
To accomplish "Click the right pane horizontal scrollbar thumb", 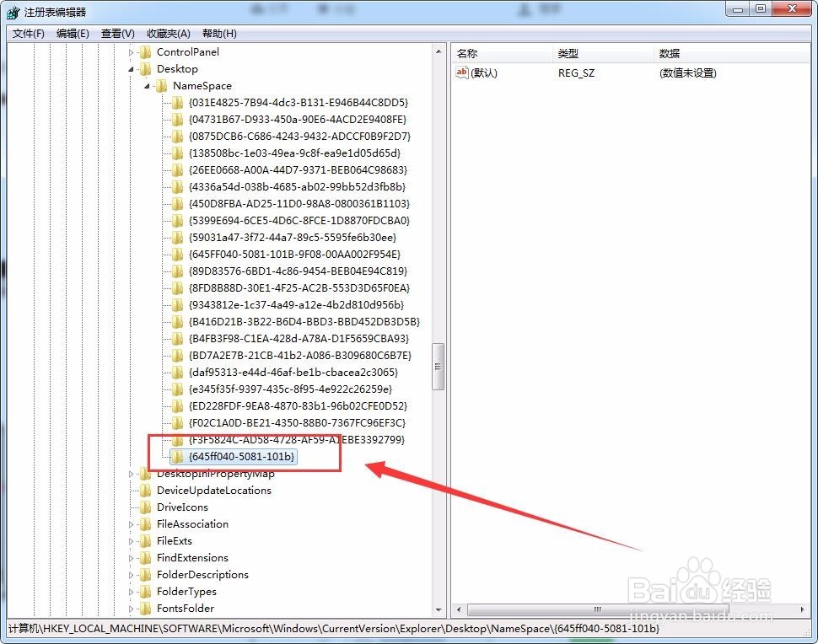I will point(598,609).
